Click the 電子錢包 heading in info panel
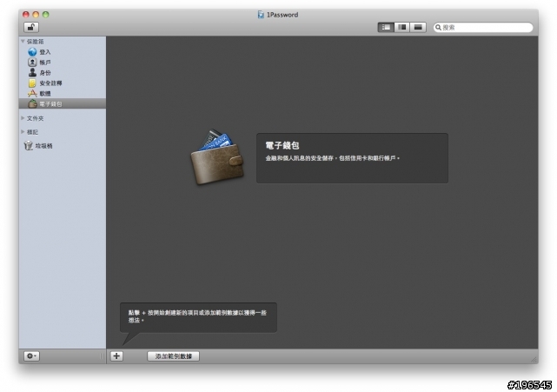 pyautogui.click(x=282, y=145)
